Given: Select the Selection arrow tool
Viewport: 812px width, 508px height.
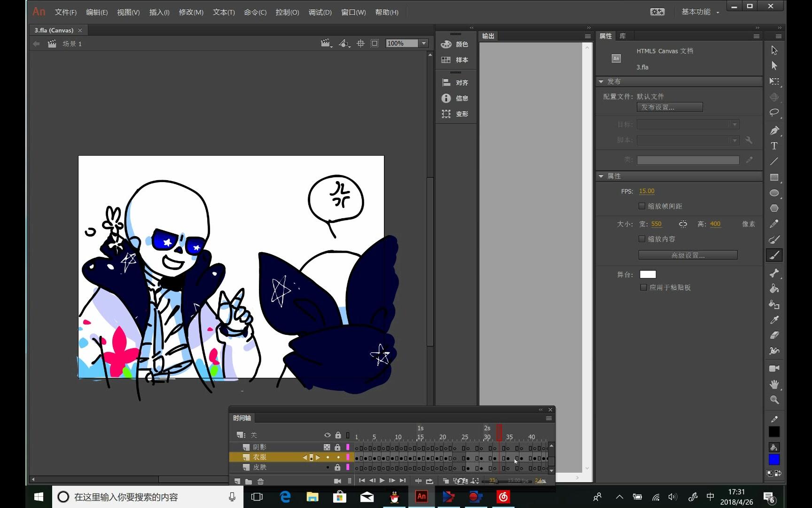Looking at the screenshot, I should (774, 50).
